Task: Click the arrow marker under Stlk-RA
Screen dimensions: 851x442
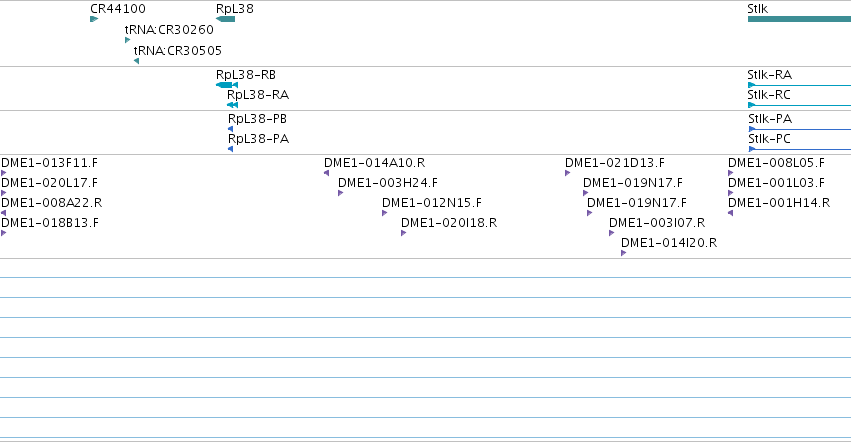Action: [752, 85]
